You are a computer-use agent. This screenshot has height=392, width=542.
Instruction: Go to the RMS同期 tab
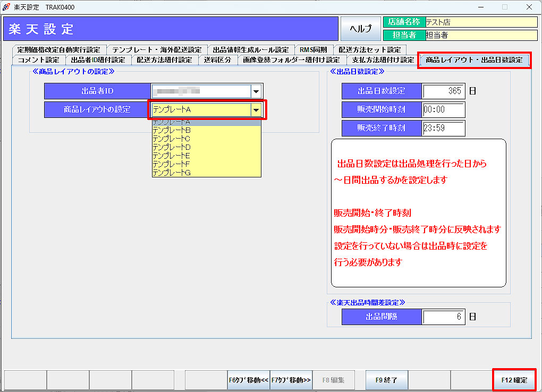click(313, 49)
